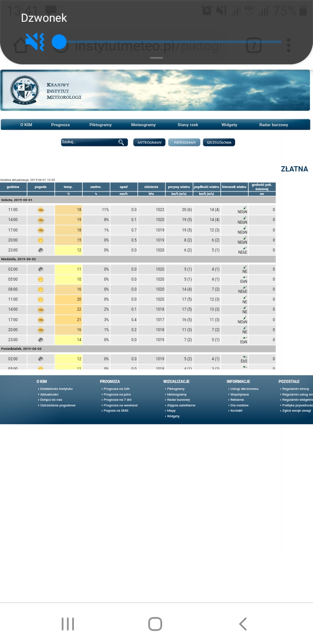Click the weather icon for Sunday 17:00
This screenshot has width=313, height=644.
click(x=41, y=320)
